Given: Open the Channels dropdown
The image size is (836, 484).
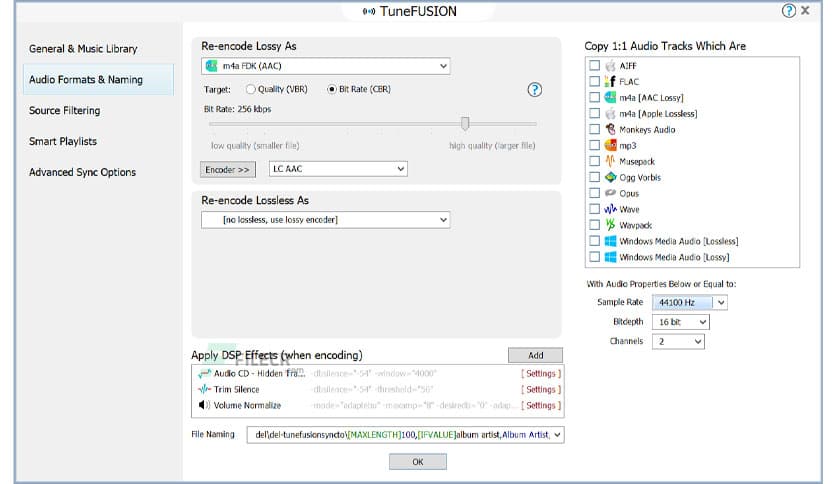Looking at the screenshot, I should pyautogui.click(x=678, y=342).
